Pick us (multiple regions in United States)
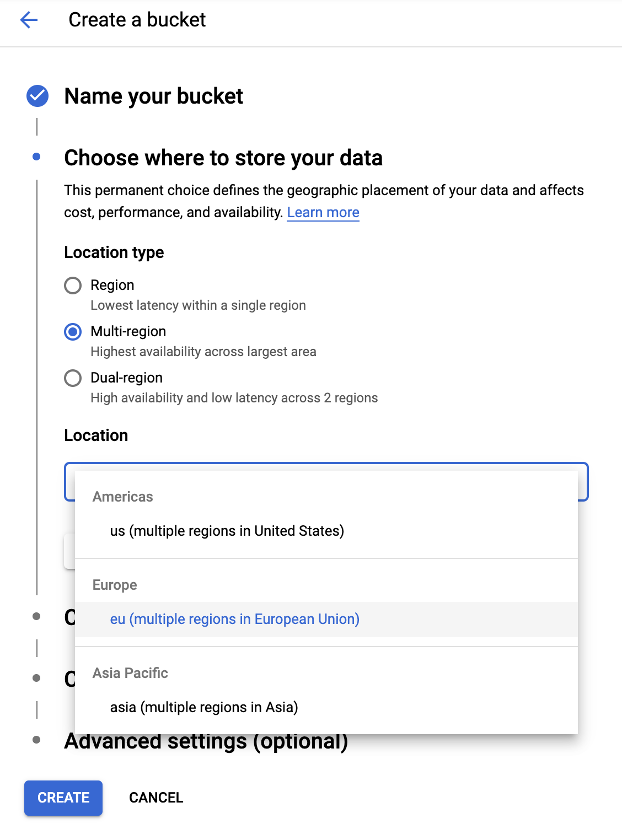Image resolution: width=622 pixels, height=840 pixels. pos(227,531)
